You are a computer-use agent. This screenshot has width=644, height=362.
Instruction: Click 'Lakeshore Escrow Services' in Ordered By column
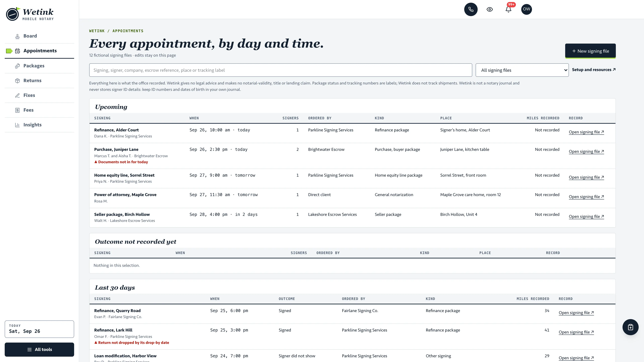pos(332,214)
